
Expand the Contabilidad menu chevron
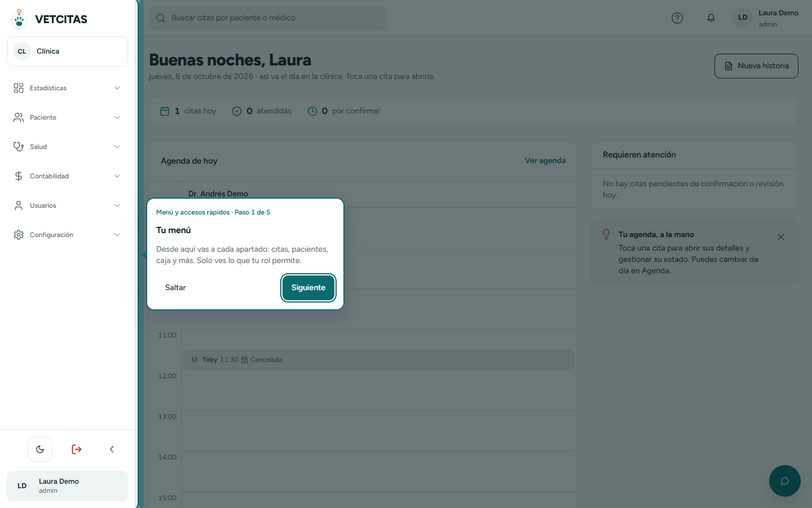[x=117, y=176]
